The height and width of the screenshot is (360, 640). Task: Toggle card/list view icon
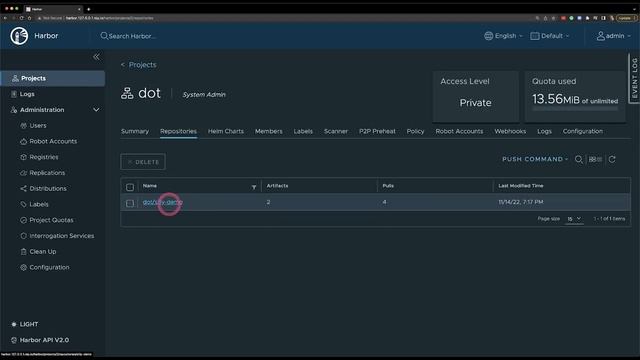point(595,159)
